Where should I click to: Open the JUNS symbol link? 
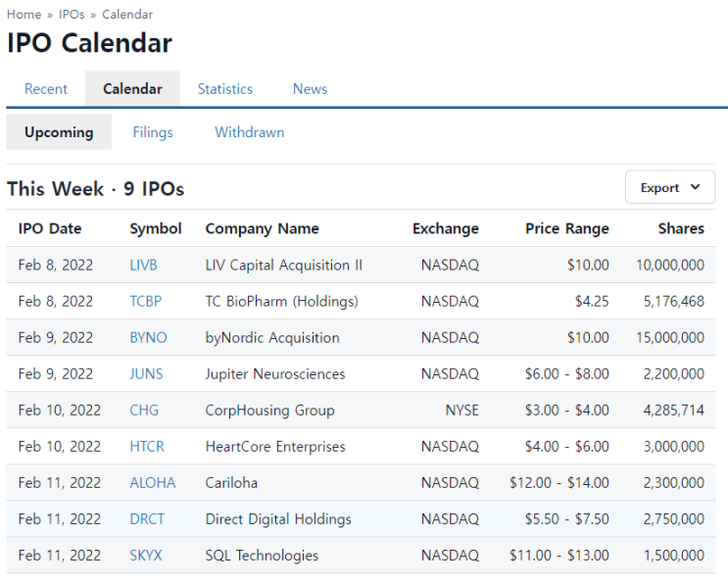click(x=146, y=373)
